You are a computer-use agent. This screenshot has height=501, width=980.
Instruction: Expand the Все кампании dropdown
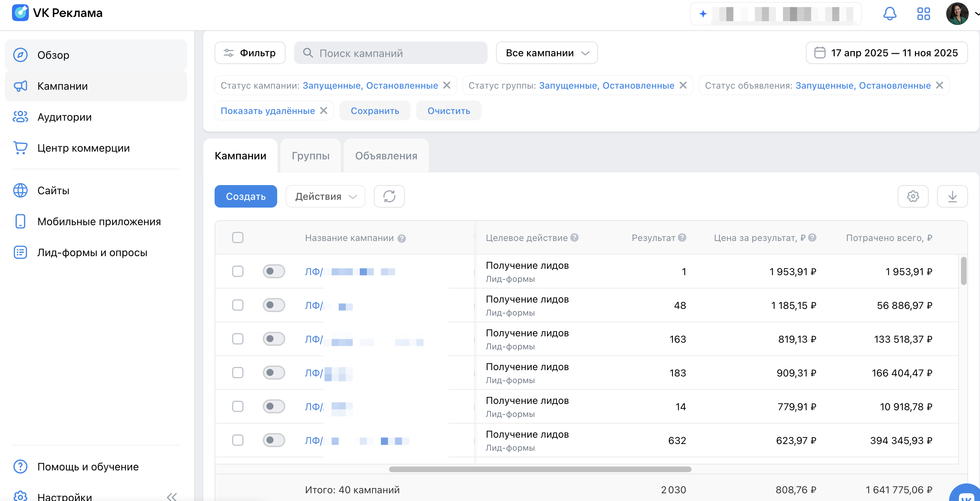(x=546, y=53)
